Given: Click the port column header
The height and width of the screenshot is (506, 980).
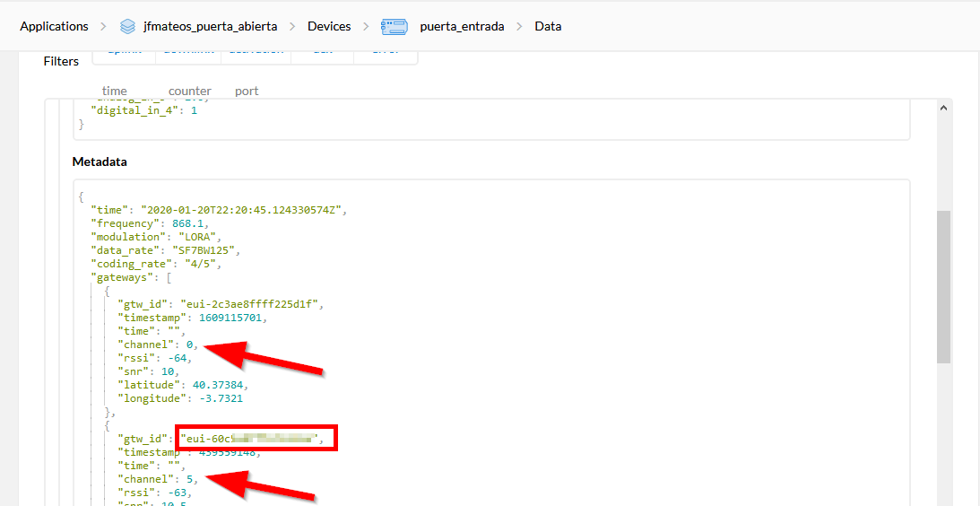Looking at the screenshot, I should point(247,91).
